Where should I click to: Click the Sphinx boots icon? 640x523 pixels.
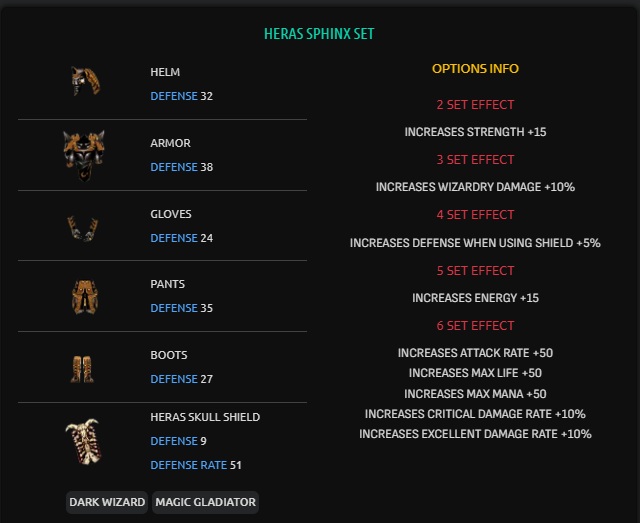[x=83, y=368]
